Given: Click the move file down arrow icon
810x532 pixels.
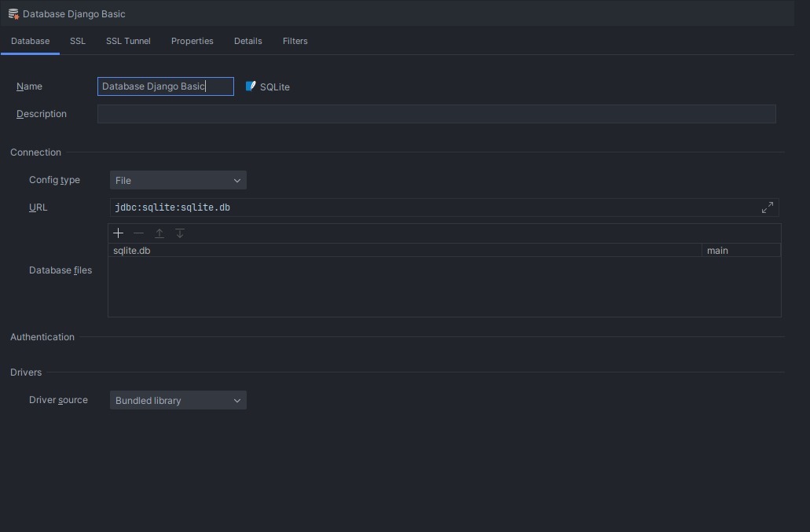Looking at the screenshot, I should tap(180, 233).
